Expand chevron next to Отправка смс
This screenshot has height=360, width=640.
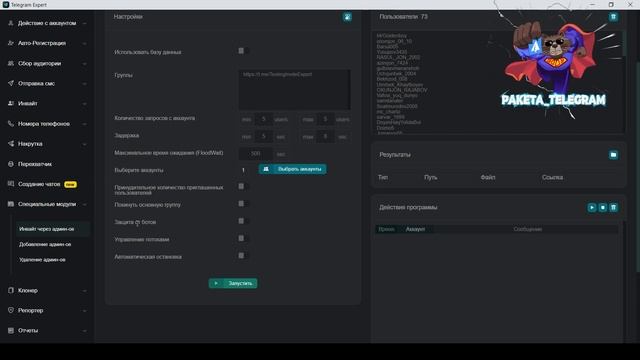pyautogui.click(x=84, y=84)
